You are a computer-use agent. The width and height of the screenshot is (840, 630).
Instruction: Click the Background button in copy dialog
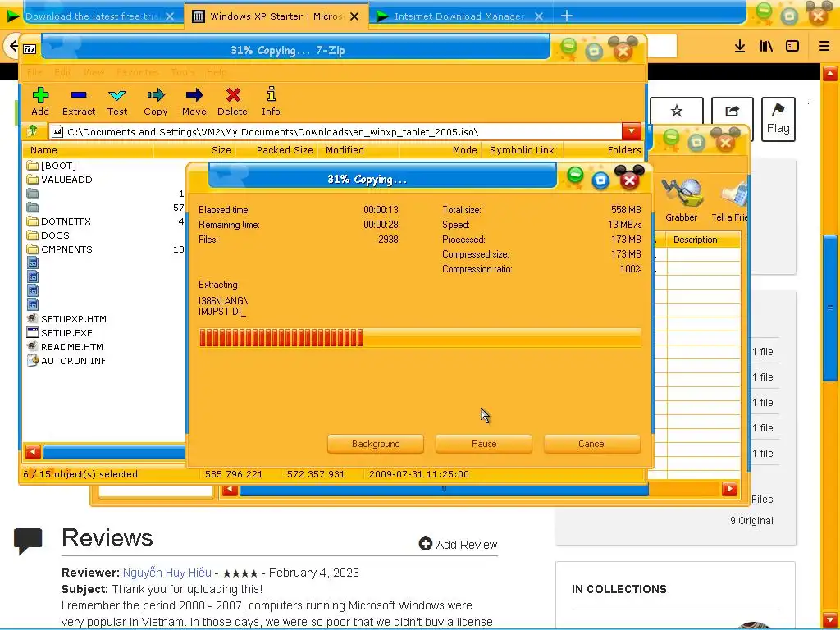(x=376, y=444)
